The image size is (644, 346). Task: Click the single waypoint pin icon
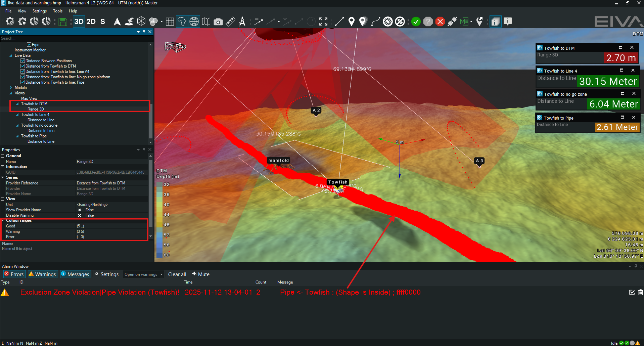352,22
